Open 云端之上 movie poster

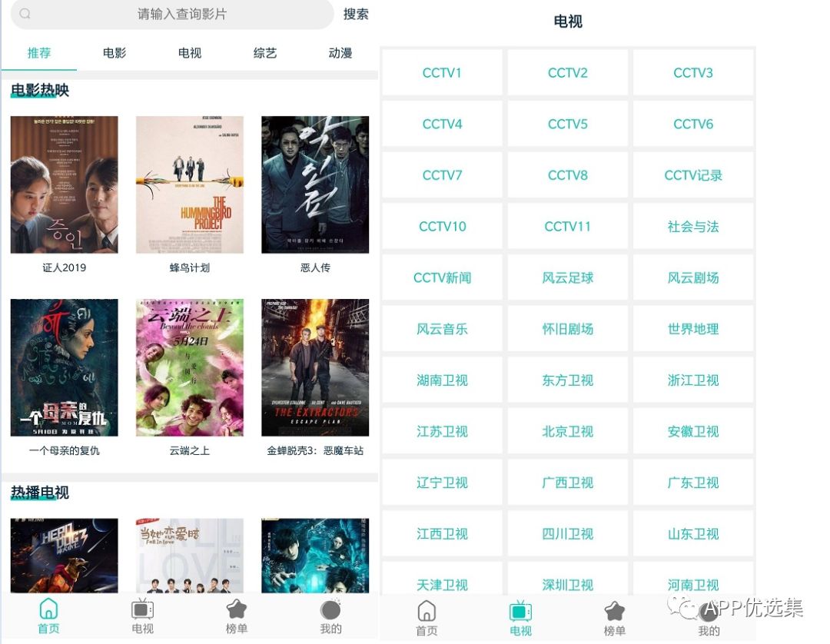click(x=190, y=368)
